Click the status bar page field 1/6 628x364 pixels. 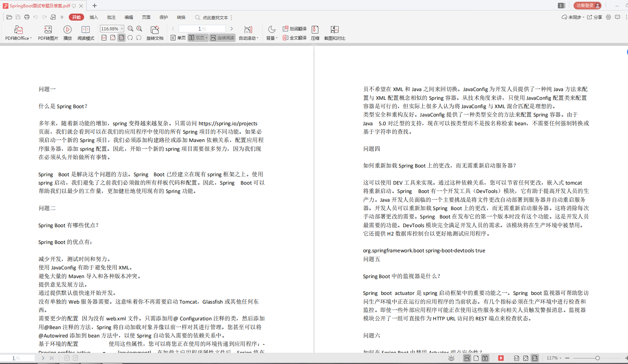[17, 358]
